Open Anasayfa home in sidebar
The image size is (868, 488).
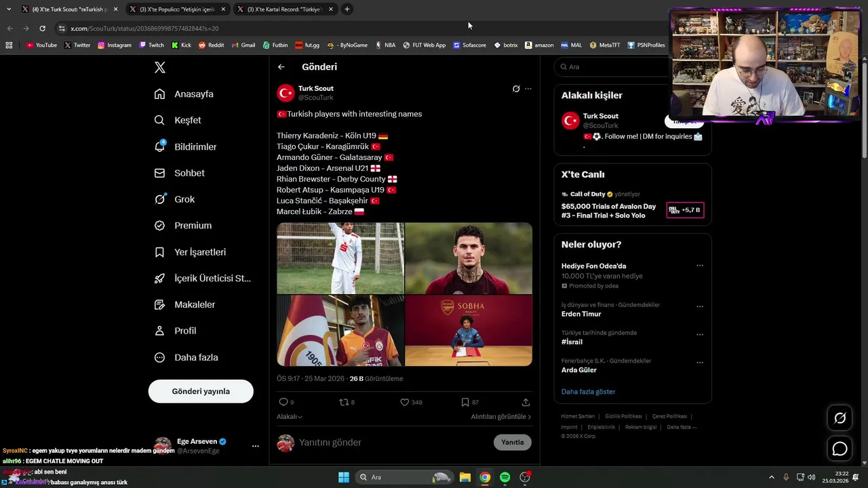pos(184,94)
